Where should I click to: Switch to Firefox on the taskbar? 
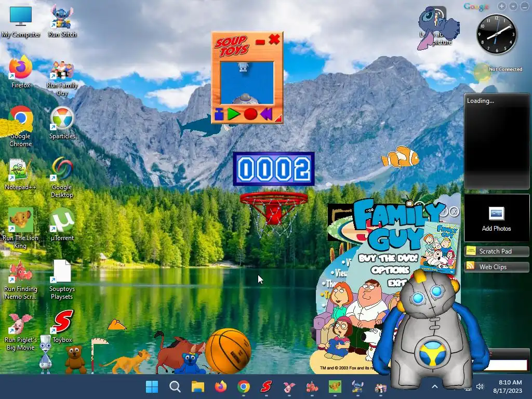220,387
